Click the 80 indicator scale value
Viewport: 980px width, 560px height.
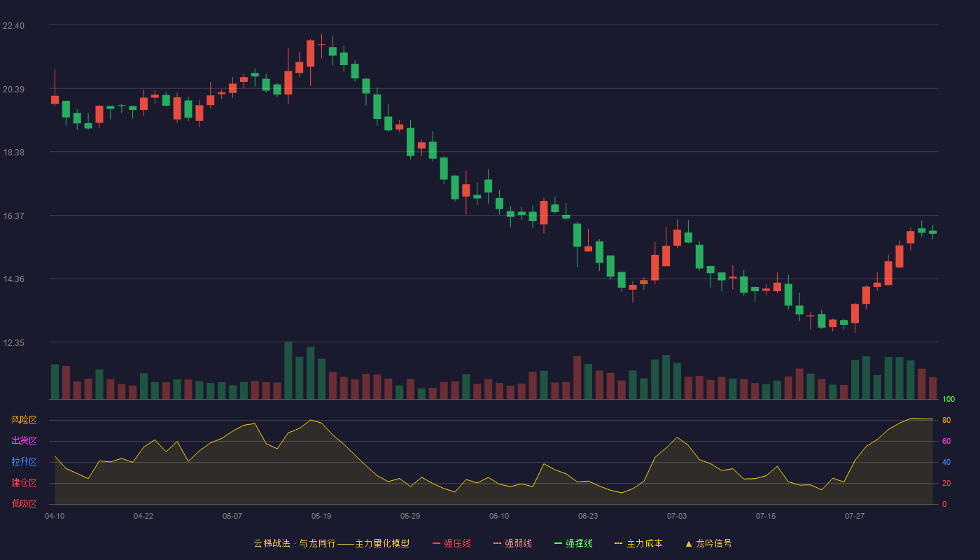click(x=946, y=420)
